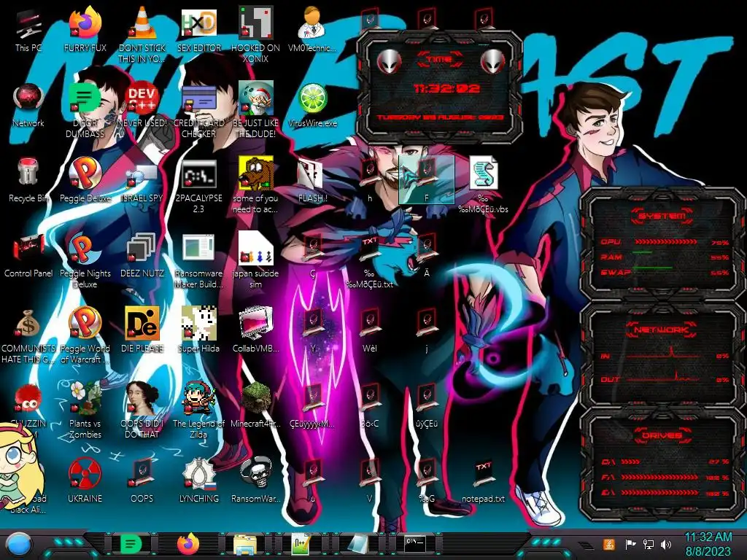Open the green taskbar app icon
Viewport: 747px width, 560px height.
[x=131, y=544]
